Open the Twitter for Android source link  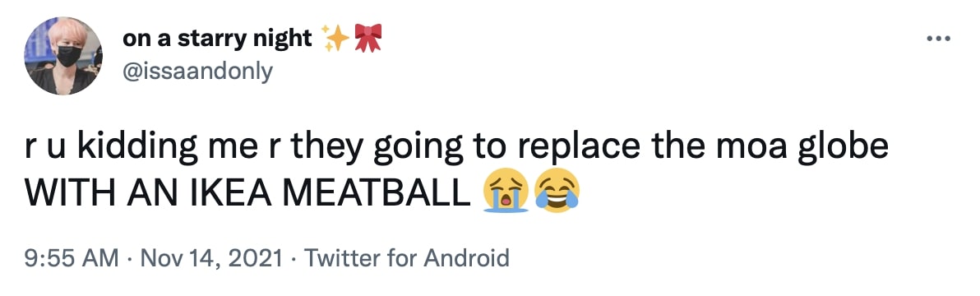(407, 257)
